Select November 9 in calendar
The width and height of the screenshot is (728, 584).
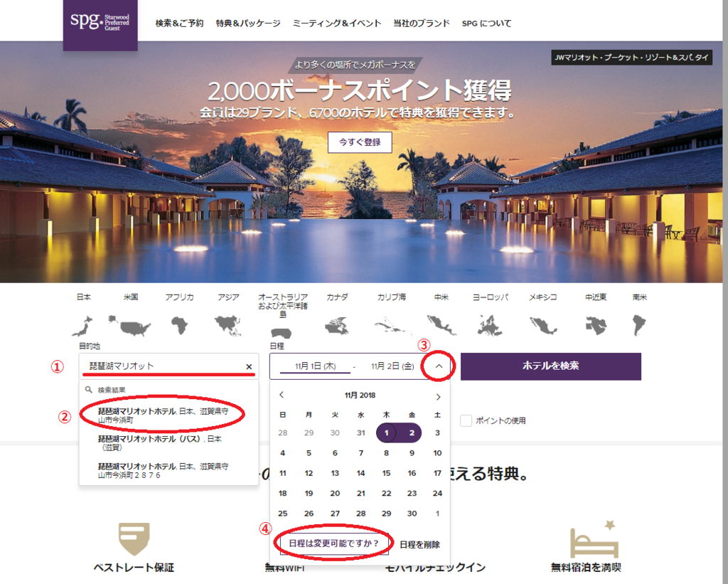pyautogui.click(x=412, y=453)
